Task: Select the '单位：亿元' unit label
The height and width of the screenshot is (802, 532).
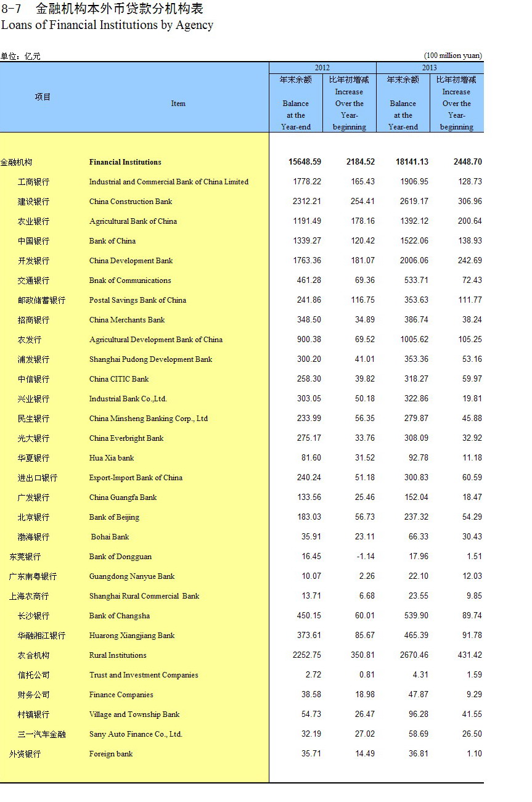Action: coord(20,56)
